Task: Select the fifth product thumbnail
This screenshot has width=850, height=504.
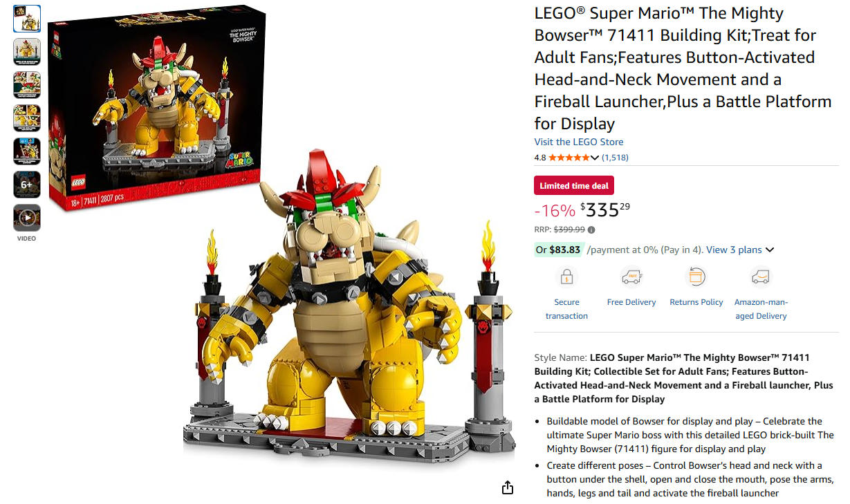Action: coord(27,151)
